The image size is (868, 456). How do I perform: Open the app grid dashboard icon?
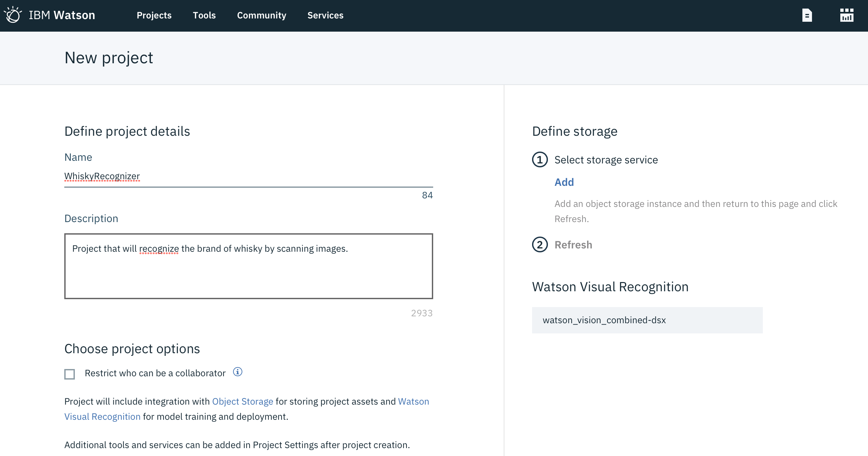(847, 15)
